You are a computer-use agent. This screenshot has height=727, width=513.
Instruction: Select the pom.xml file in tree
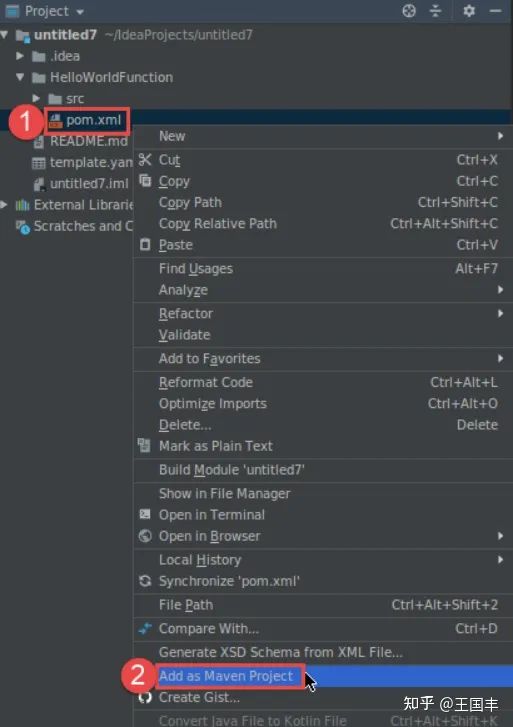pos(86,121)
